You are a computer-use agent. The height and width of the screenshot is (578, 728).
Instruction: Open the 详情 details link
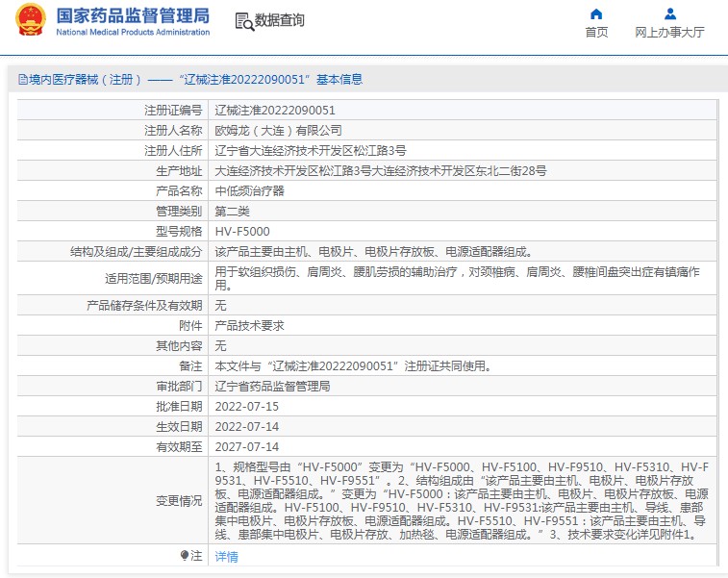[227, 556]
